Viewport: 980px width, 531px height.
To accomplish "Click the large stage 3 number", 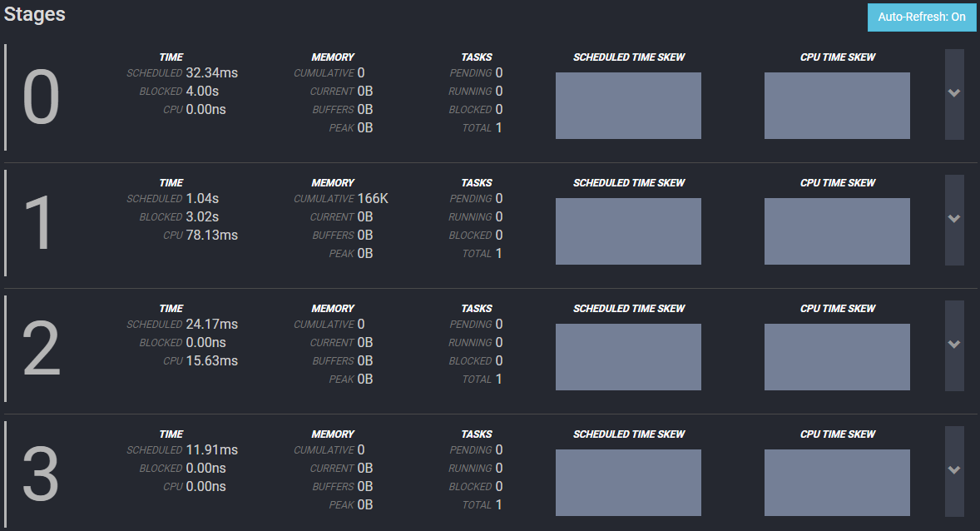I will click(x=41, y=475).
